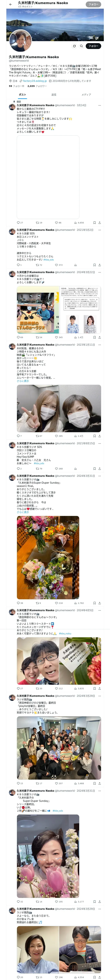Go back using the top-left arrow

[x=11, y=5]
